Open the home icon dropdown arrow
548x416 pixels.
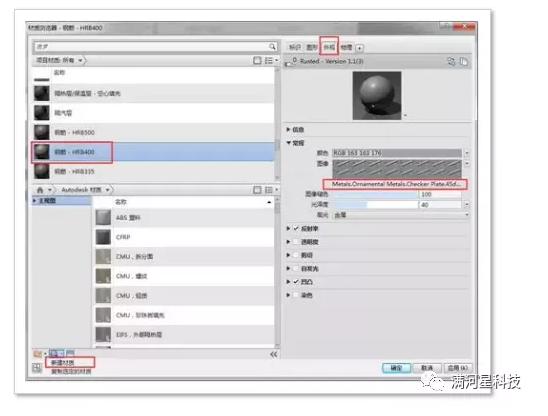click(x=50, y=190)
